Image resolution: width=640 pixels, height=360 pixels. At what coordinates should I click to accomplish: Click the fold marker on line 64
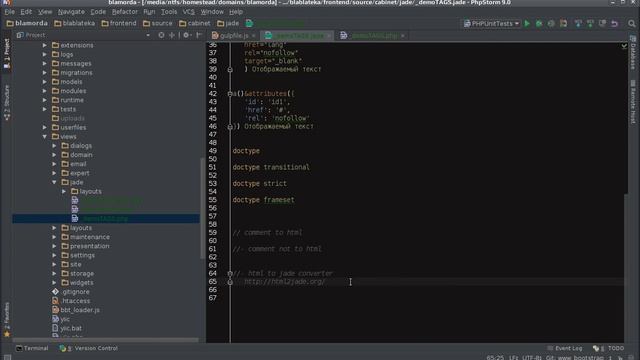coord(230,273)
